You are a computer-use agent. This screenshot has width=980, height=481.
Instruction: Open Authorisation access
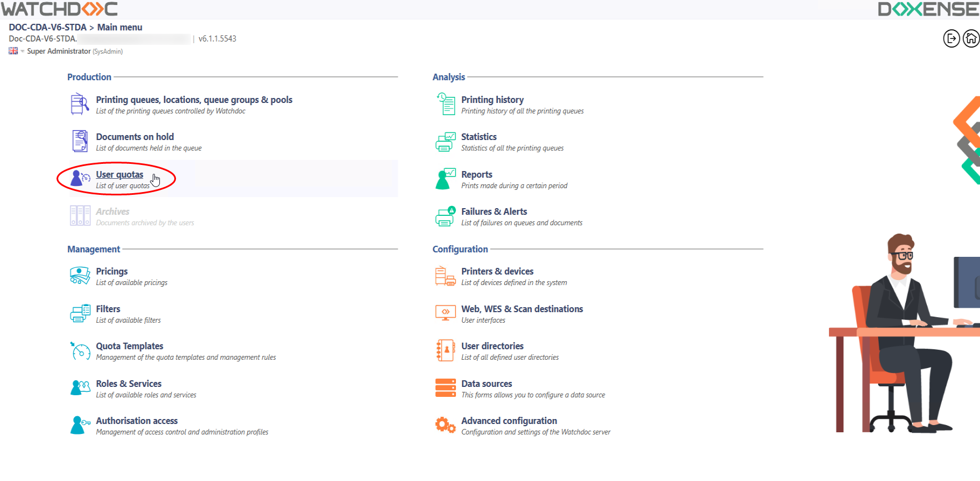[x=137, y=421]
